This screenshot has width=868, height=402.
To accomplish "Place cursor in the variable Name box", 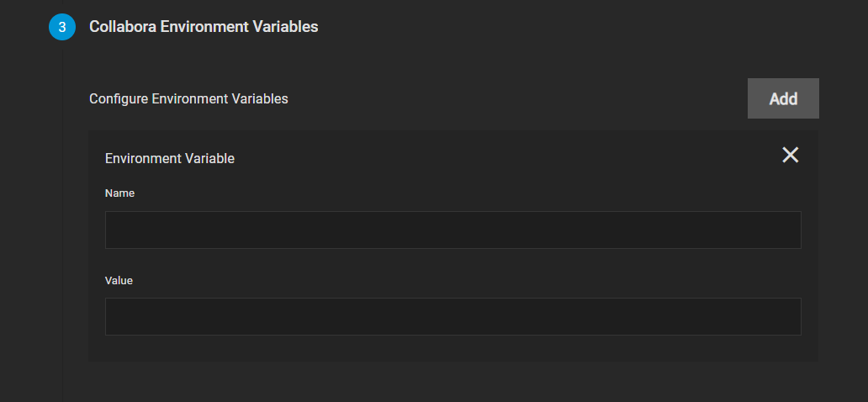I will tap(453, 230).
